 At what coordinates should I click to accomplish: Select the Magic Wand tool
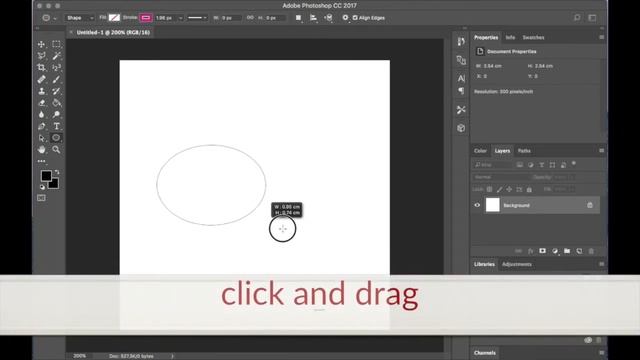click(x=56, y=56)
